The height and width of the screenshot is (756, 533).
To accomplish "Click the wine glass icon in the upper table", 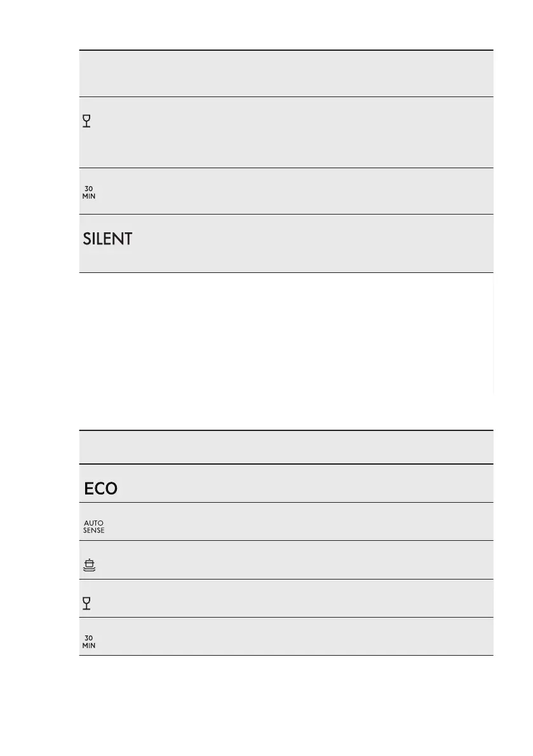I will tap(87, 122).
